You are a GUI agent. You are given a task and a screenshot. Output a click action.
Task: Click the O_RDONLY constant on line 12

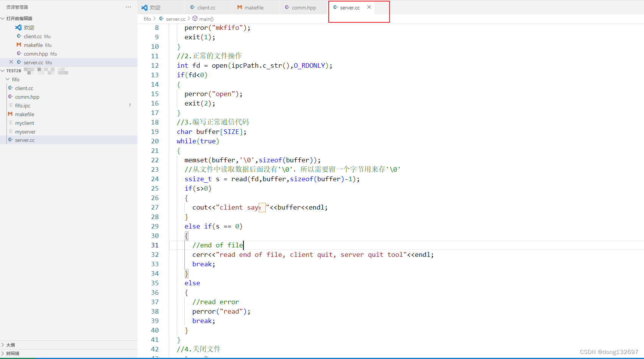click(x=309, y=65)
